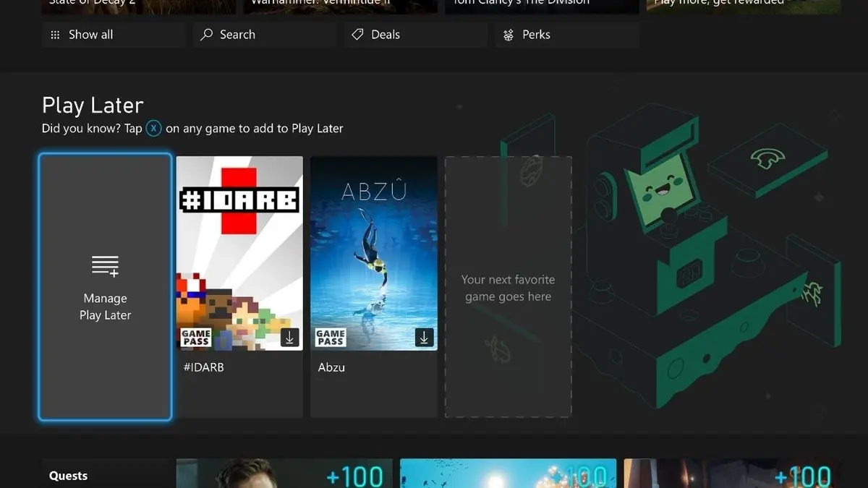Click the price tag Deals icon

[x=357, y=35]
